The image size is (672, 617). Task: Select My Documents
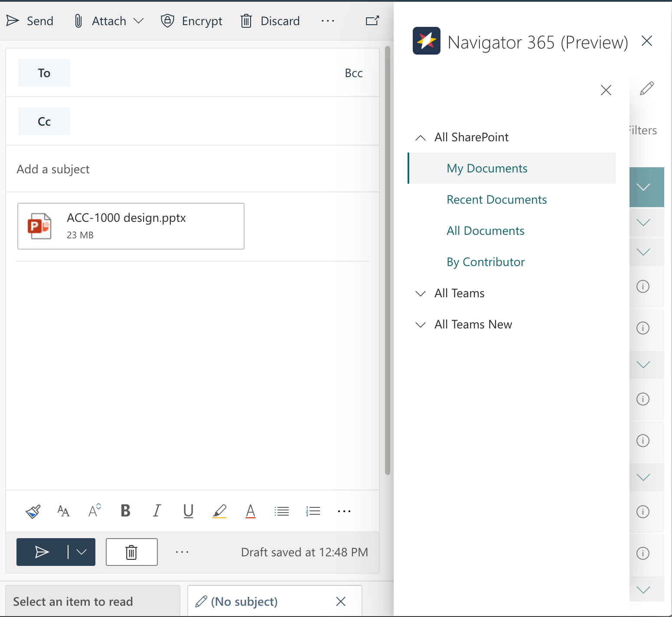pyautogui.click(x=512, y=168)
